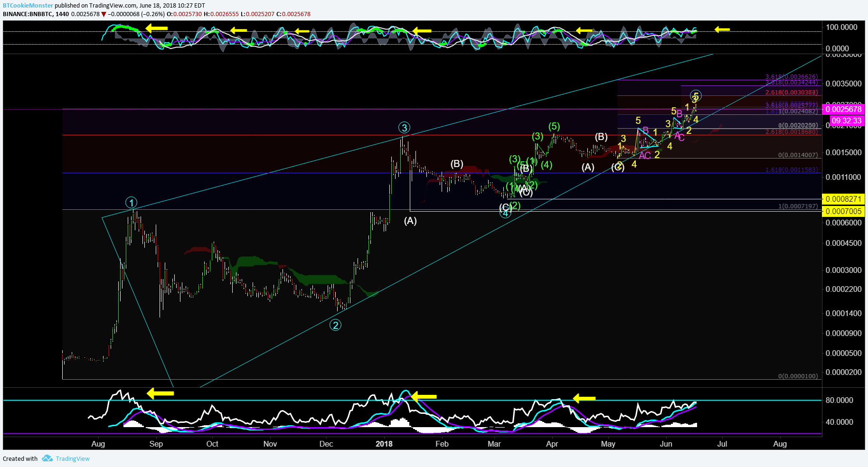Click the Feb label on time axis
The height and width of the screenshot is (467, 868).
point(442,444)
